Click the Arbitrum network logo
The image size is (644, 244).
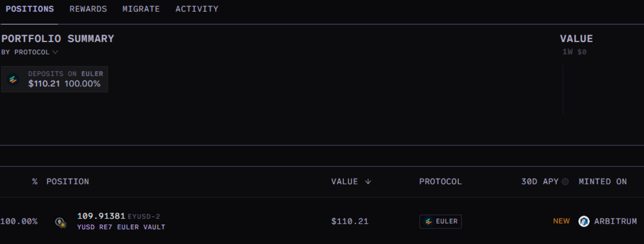584,221
